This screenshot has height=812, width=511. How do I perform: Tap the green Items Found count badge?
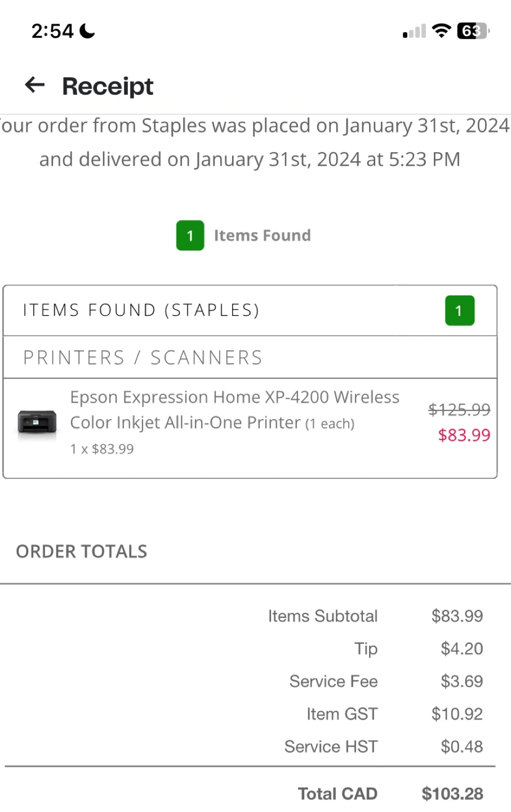coord(190,236)
